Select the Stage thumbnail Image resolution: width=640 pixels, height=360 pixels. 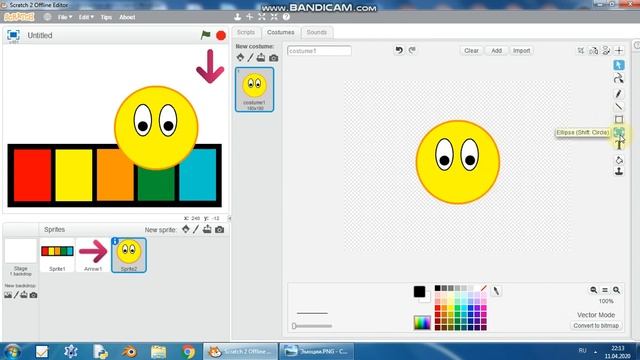click(x=20, y=258)
